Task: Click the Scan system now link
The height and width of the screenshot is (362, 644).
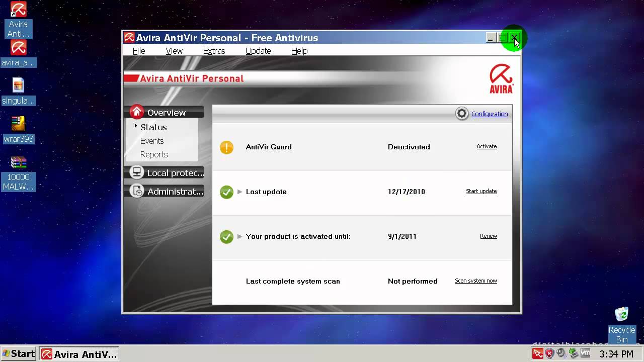Action: click(x=476, y=281)
